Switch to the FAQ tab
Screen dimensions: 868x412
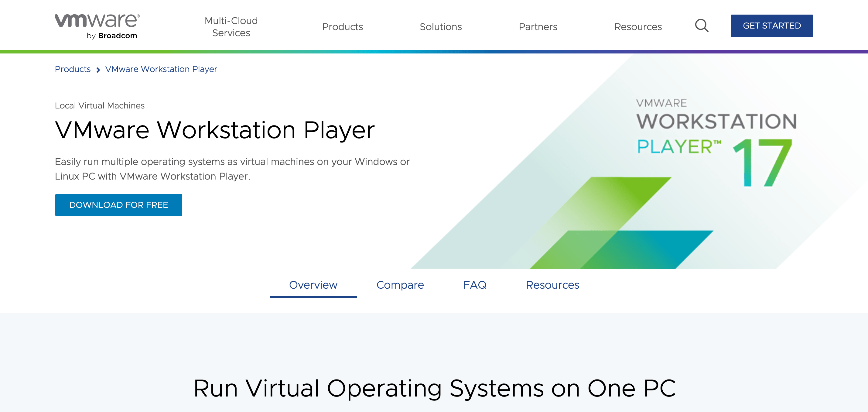click(x=475, y=285)
